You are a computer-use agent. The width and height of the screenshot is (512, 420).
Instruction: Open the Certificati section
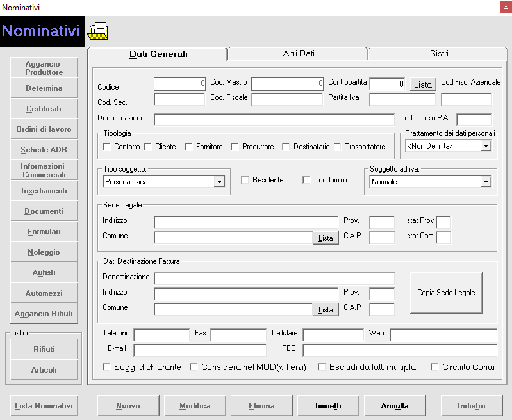[44, 109]
